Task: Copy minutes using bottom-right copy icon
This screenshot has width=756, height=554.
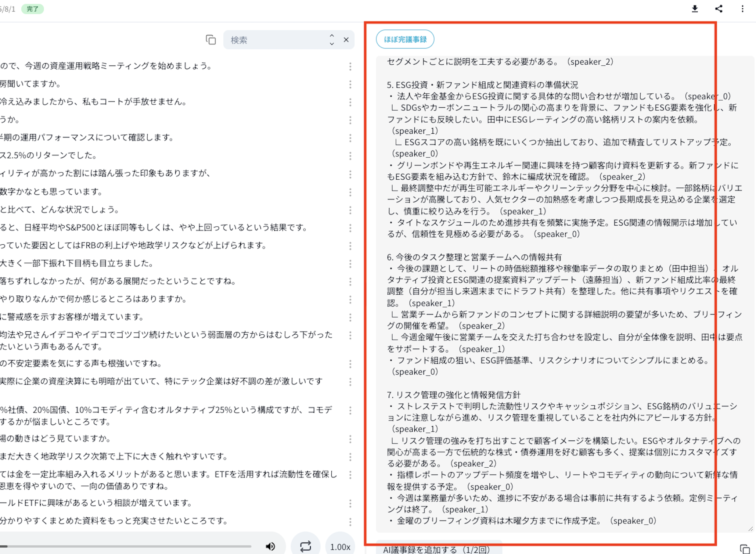Action: coord(745,549)
